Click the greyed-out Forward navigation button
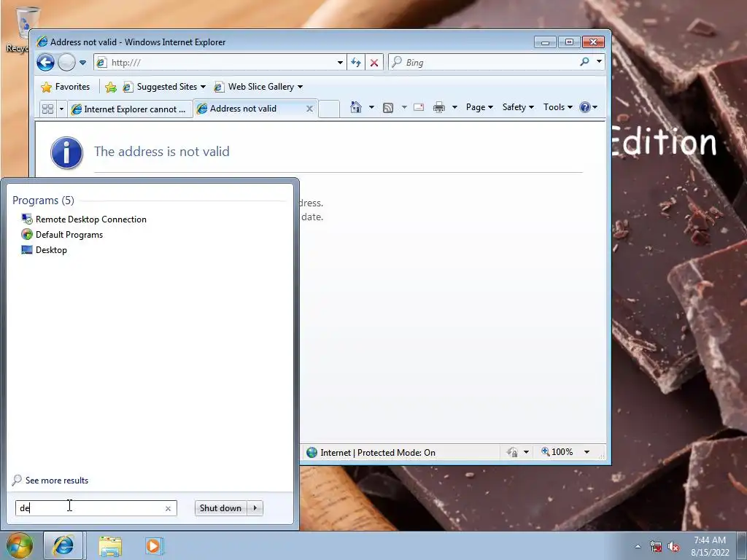The image size is (747, 560). (x=66, y=63)
